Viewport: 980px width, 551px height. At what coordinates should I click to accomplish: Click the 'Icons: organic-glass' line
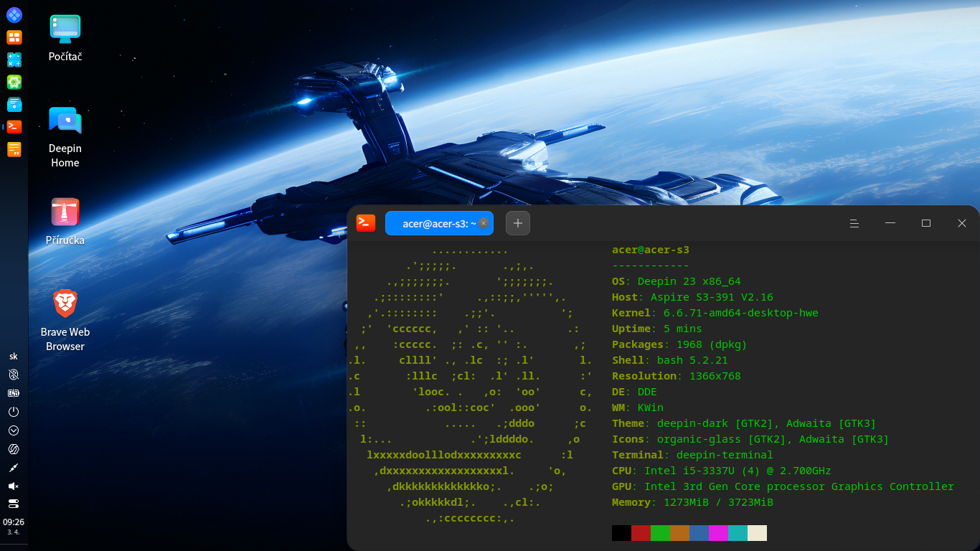(750, 439)
